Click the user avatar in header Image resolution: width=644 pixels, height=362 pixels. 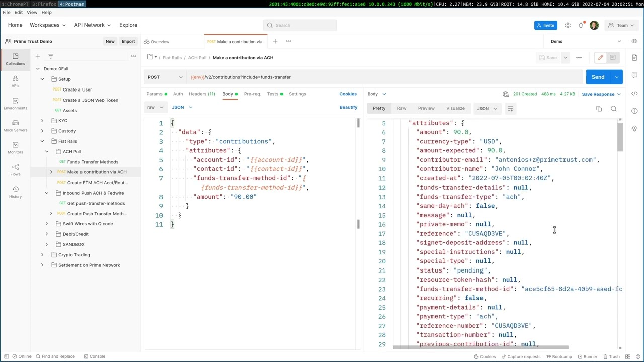tap(594, 25)
